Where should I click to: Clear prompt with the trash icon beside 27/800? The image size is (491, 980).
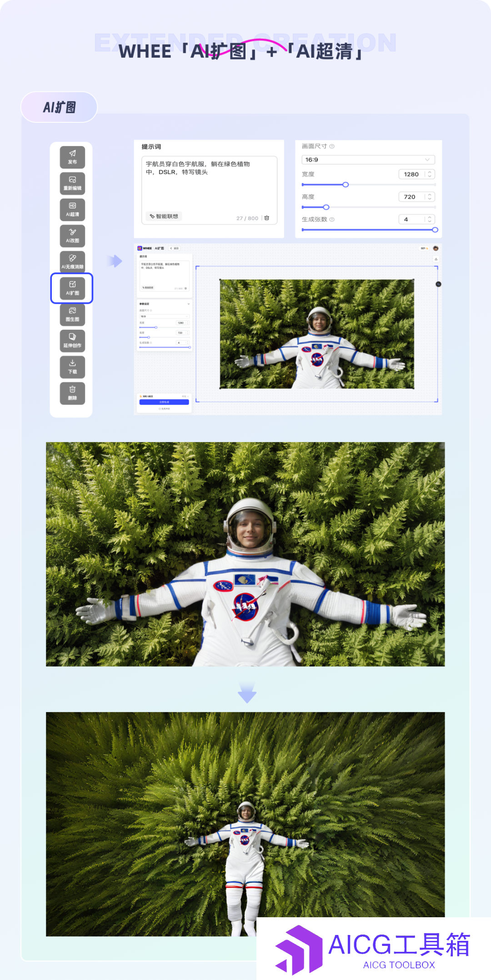267,218
